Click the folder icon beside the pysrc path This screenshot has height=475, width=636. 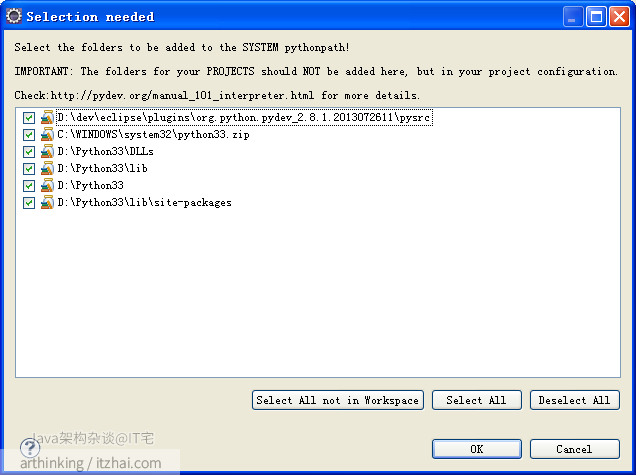[x=47, y=118]
